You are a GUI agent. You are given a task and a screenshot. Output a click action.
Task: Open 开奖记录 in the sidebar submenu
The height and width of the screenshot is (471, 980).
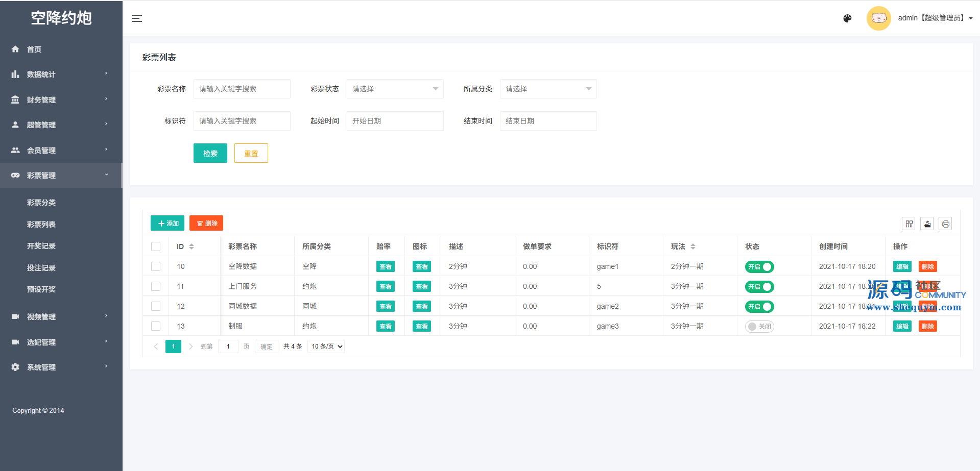pyautogui.click(x=41, y=246)
